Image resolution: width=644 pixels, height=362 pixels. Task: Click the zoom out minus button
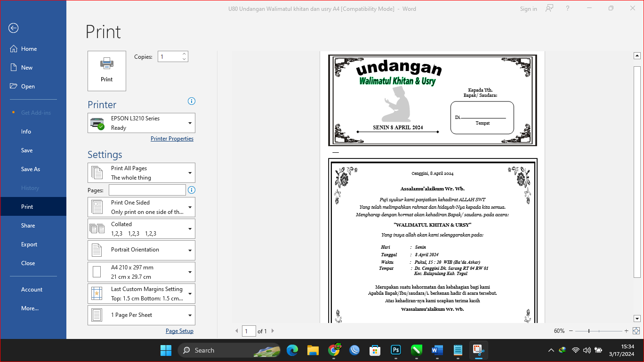coord(571,331)
